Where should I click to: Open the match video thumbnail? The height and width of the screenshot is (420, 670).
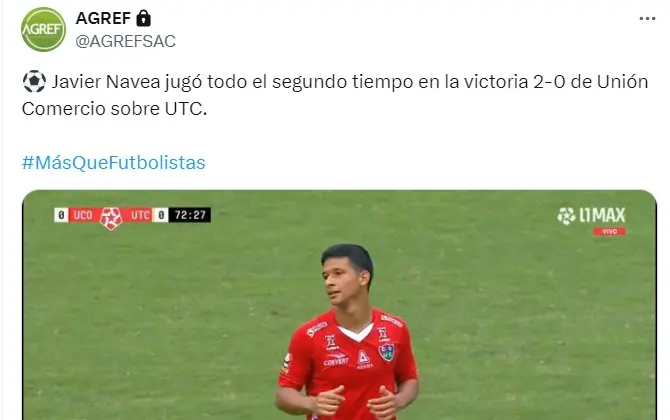point(339,305)
